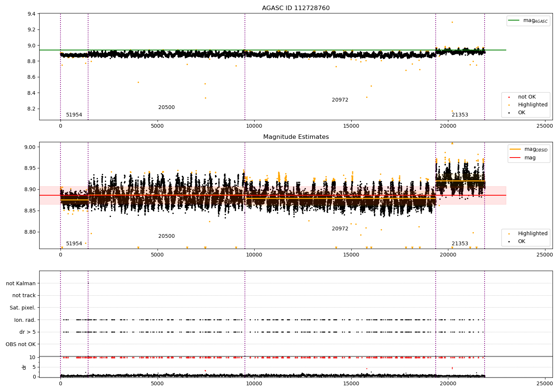Select 'not OK' legend entry in top plot
This screenshot has width=560, height=392.
point(526,97)
